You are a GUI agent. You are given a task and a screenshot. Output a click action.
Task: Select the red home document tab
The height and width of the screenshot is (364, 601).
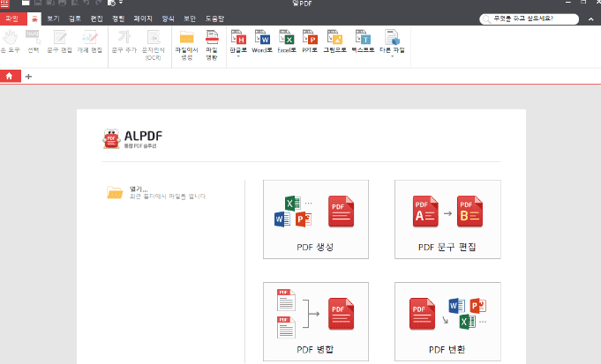pyautogui.click(x=11, y=76)
